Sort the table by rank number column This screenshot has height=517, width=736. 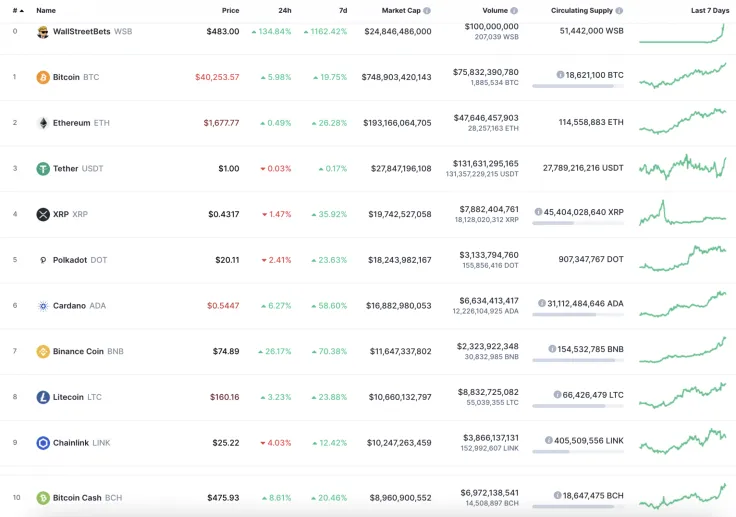click(17, 10)
